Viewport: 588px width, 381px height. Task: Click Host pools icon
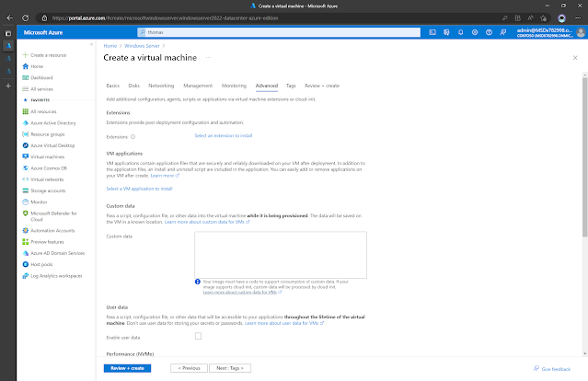25,264
